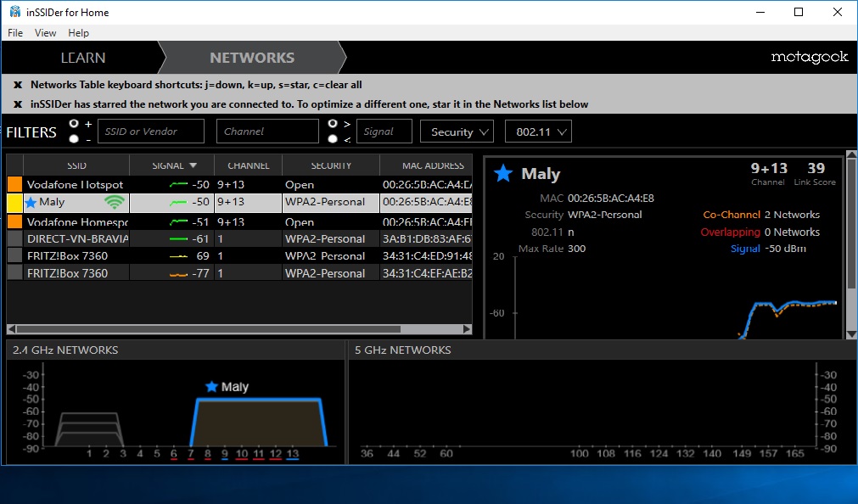858x504 pixels.
Task: Open the Help menu
Action: coord(78,33)
